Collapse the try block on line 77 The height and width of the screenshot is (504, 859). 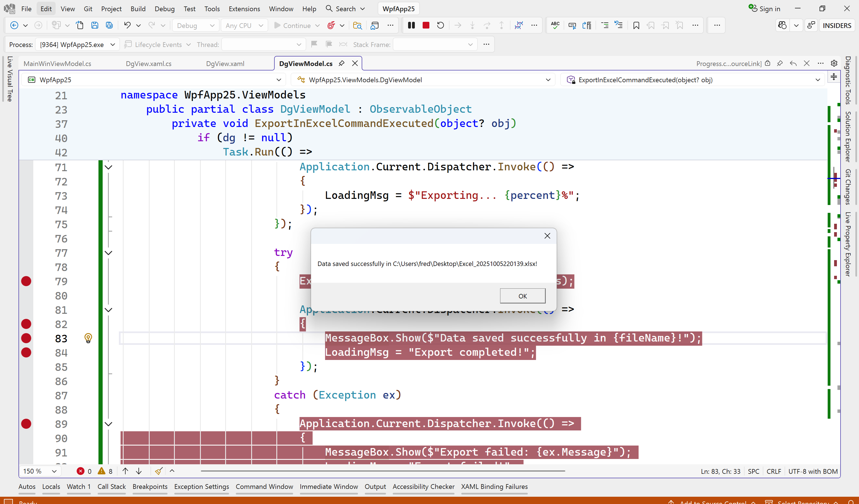click(x=109, y=253)
